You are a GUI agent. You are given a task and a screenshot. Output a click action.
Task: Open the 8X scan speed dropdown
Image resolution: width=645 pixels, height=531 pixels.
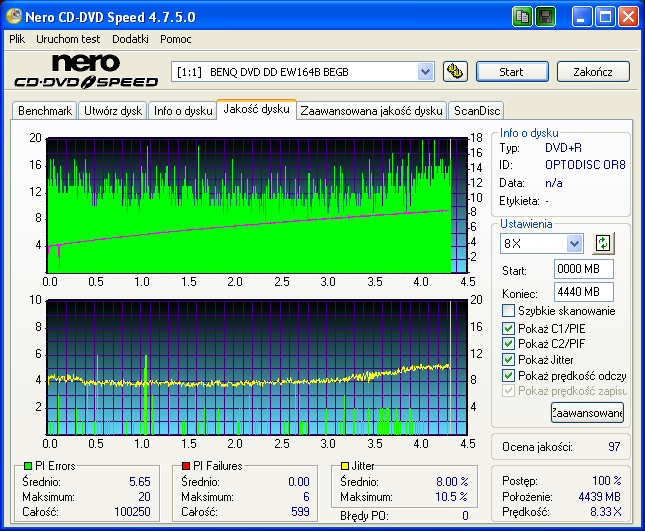click(574, 243)
